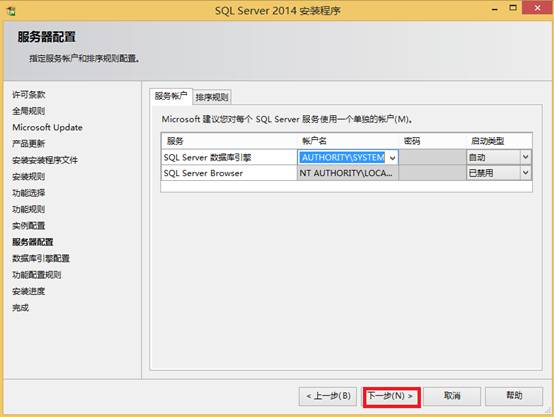Select 功能配置规则 step in sidebar
The image size is (554, 417).
[x=37, y=275]
